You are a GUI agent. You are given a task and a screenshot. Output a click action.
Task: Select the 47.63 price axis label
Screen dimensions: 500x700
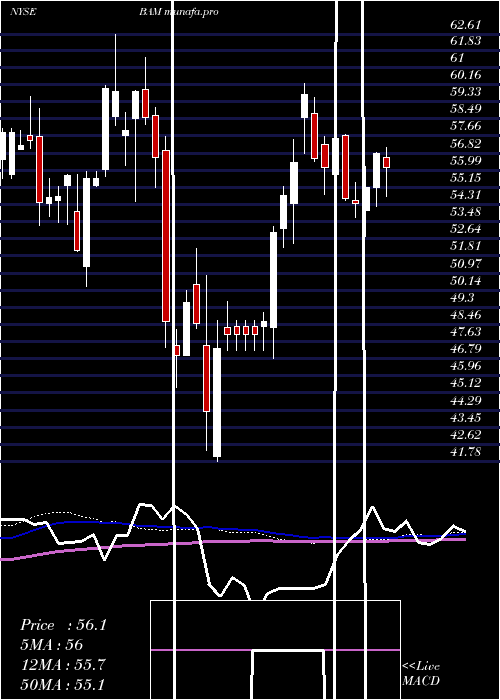point(466,332)
